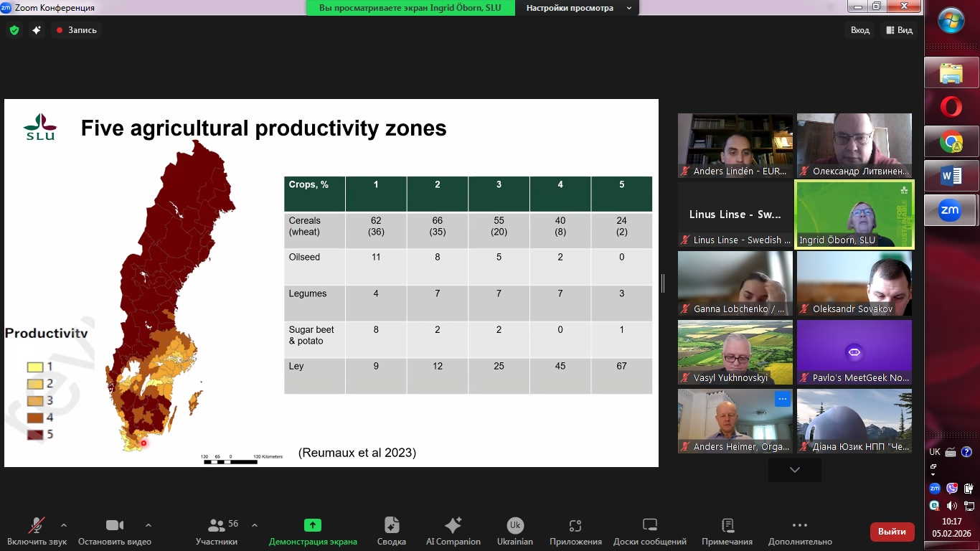Viewport: 980px width, 551px height.
Task: Open the Summary (Сводка) tool
Action: pyautogui.click(x=391, y=531)
